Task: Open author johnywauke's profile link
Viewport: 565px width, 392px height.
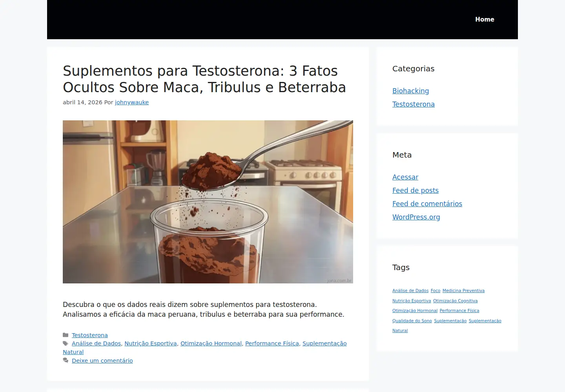Action: (132, 102)
